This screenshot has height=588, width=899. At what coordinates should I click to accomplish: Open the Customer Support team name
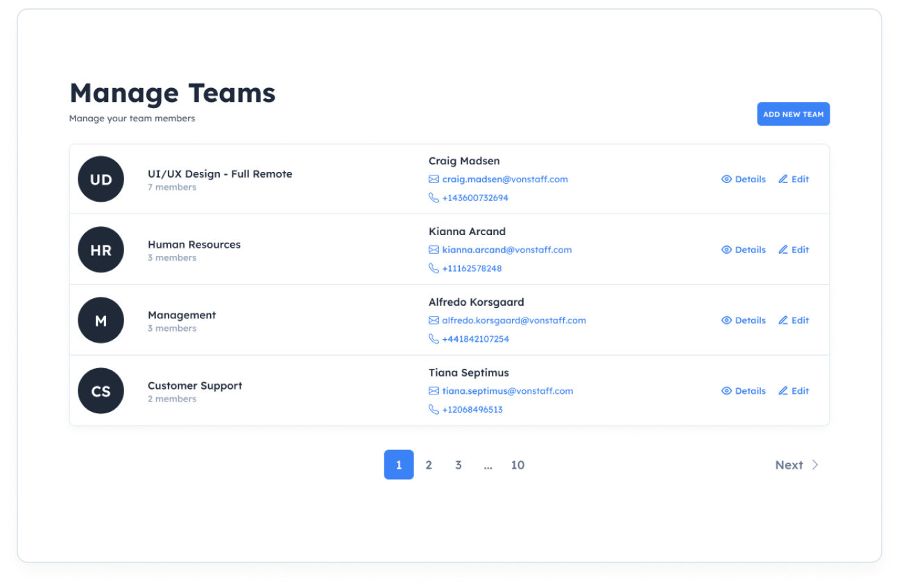click(x=195, y=386)
